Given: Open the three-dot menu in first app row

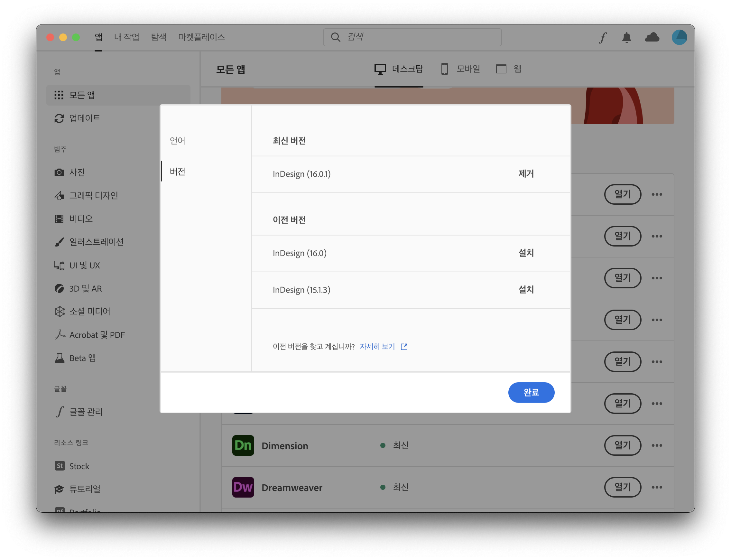Looking at the screenshot, I should pos(657,194).
